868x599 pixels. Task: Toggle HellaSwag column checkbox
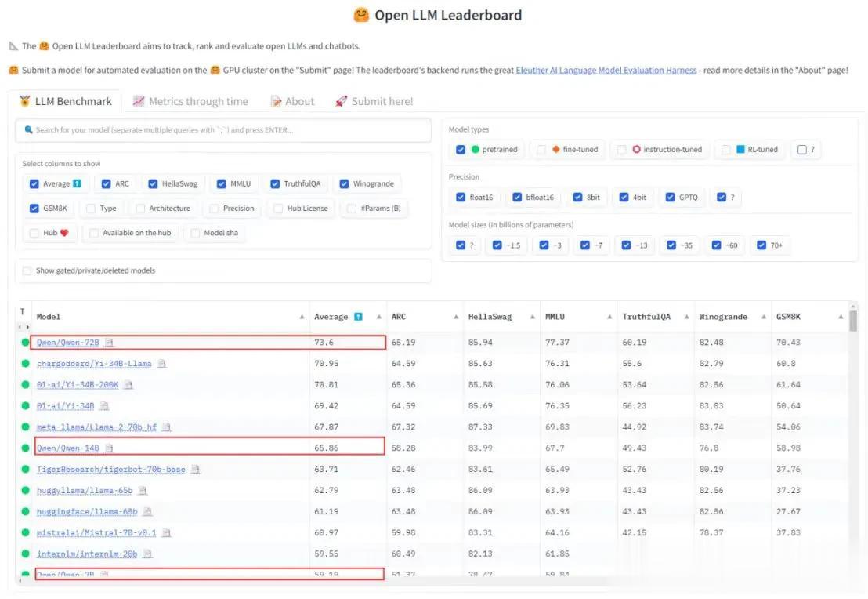pos(153,184)
